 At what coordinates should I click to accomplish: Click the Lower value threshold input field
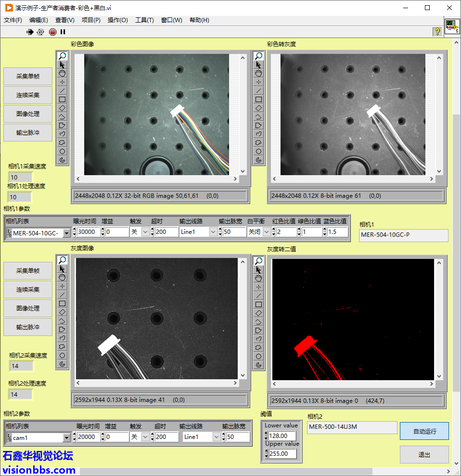(282, 436)
